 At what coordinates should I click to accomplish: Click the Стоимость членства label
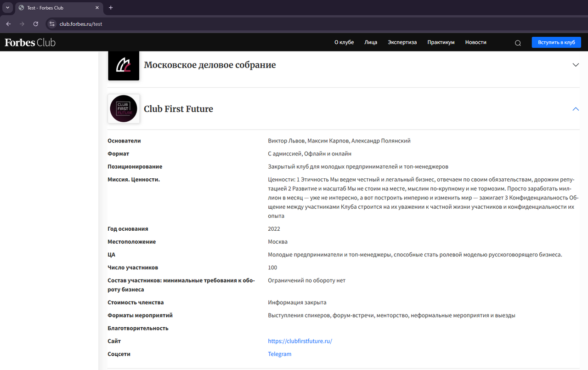136,302
